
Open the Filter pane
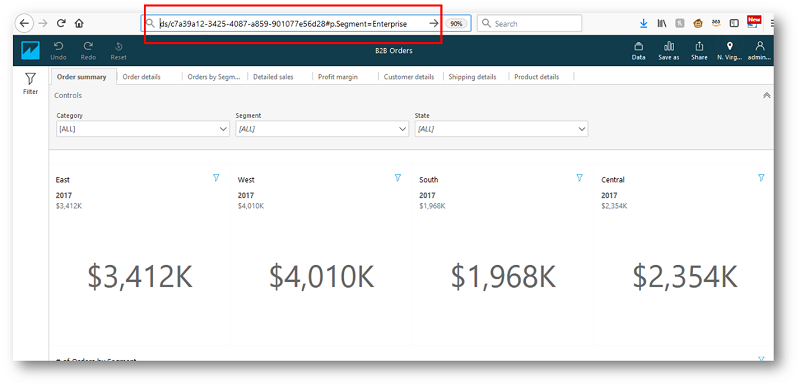pyautogui.click(x=30, y=84)
